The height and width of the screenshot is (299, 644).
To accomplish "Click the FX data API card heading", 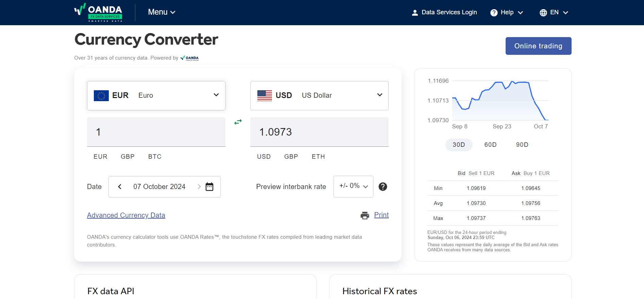I will pyautogui.click(x=111, y=291).
